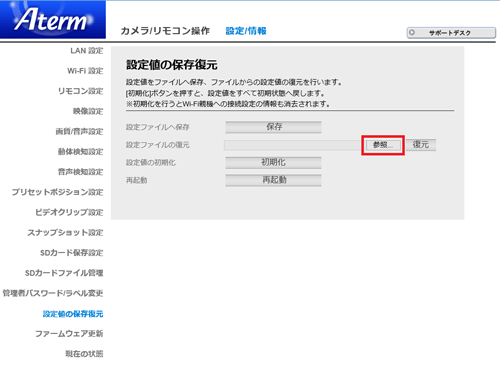Screen dimensions: 500x365
Task: Open SDカードファイル管理
Action: (x=64, y=273)
